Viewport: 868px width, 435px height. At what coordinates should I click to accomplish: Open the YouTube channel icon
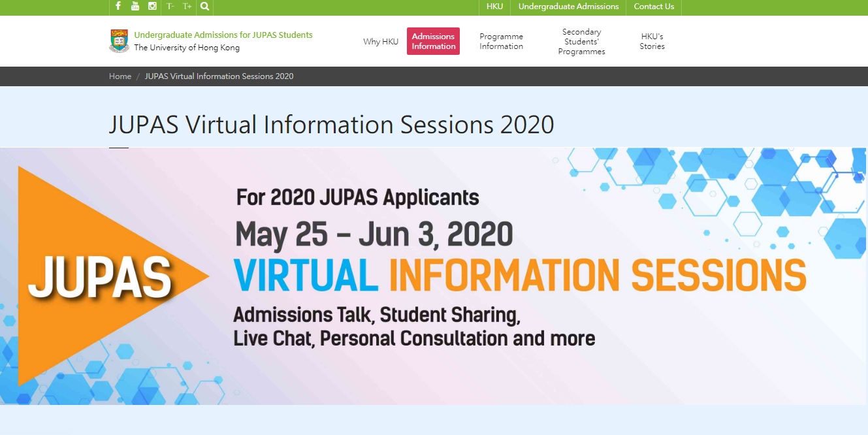135,7
